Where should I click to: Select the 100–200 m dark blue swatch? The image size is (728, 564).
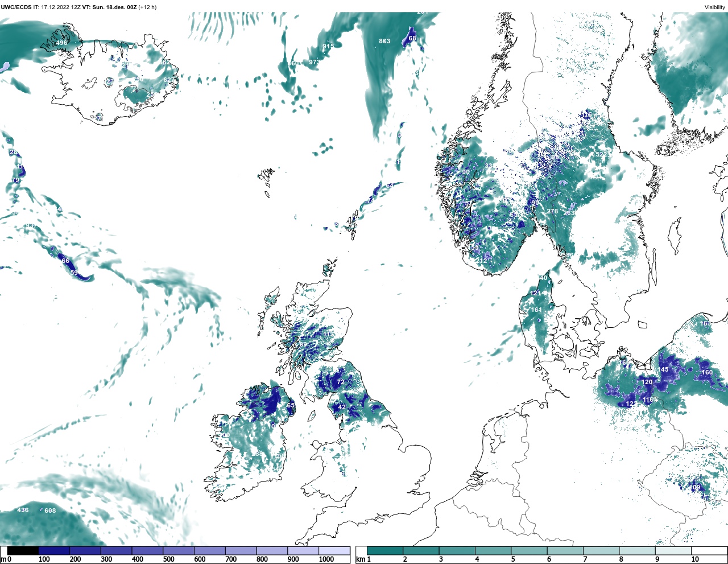pyautogui.click(x=54, y=550)
